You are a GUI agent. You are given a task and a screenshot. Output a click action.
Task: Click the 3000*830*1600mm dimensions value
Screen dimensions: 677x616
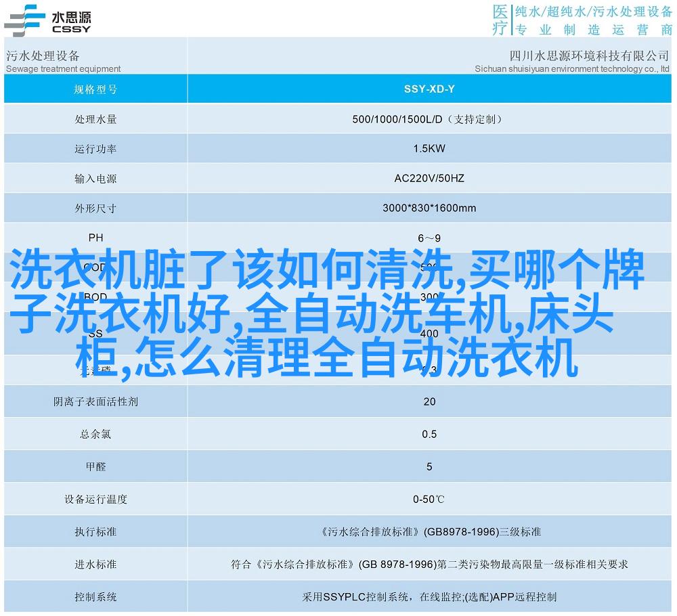(x=429, y=208)
